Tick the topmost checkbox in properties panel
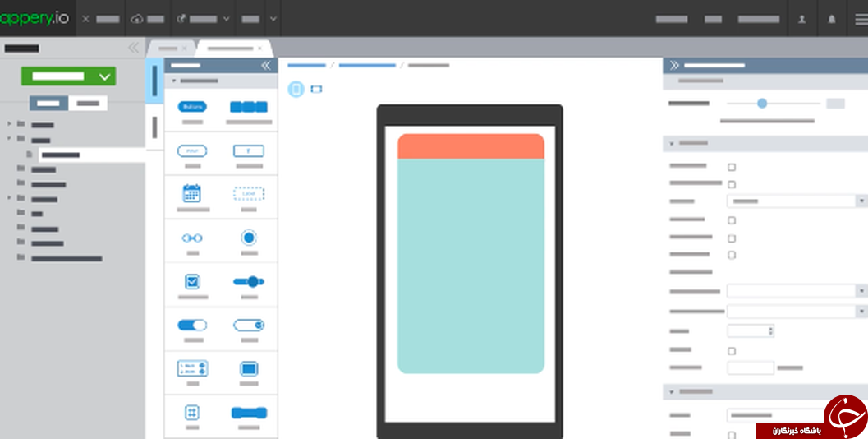 [731, 167]
